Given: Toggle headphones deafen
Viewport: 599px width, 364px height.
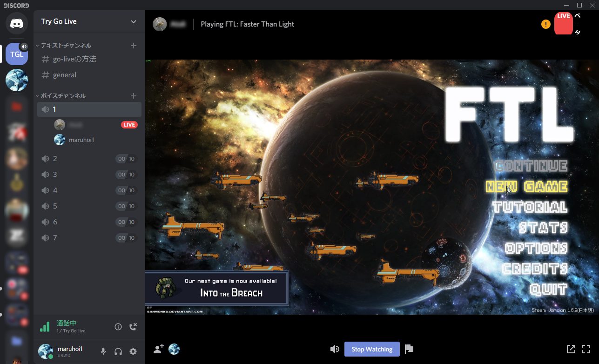Looking at the screenshot, I should (118, 351).
